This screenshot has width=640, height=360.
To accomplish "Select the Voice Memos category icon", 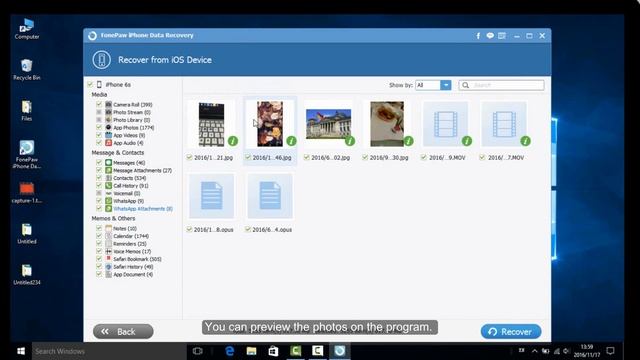I will pos(109,251).
